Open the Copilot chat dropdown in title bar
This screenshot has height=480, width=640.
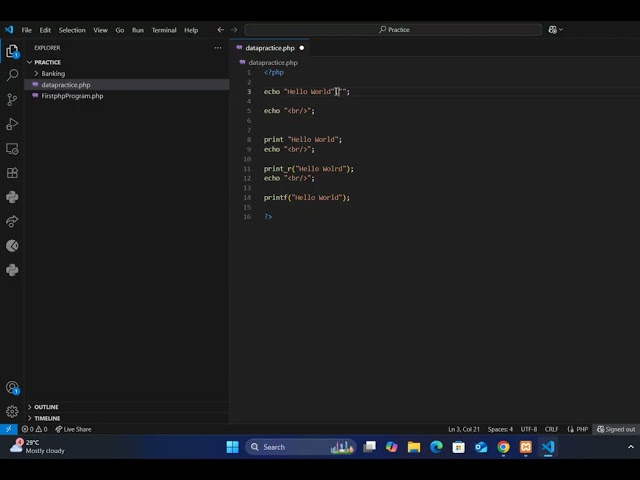coord(556,29)
